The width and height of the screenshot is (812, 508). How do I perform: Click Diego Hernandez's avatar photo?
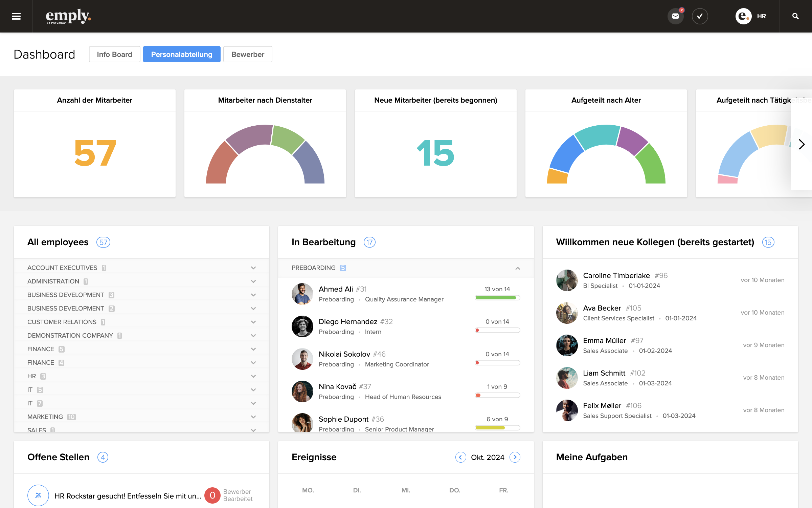302,326
